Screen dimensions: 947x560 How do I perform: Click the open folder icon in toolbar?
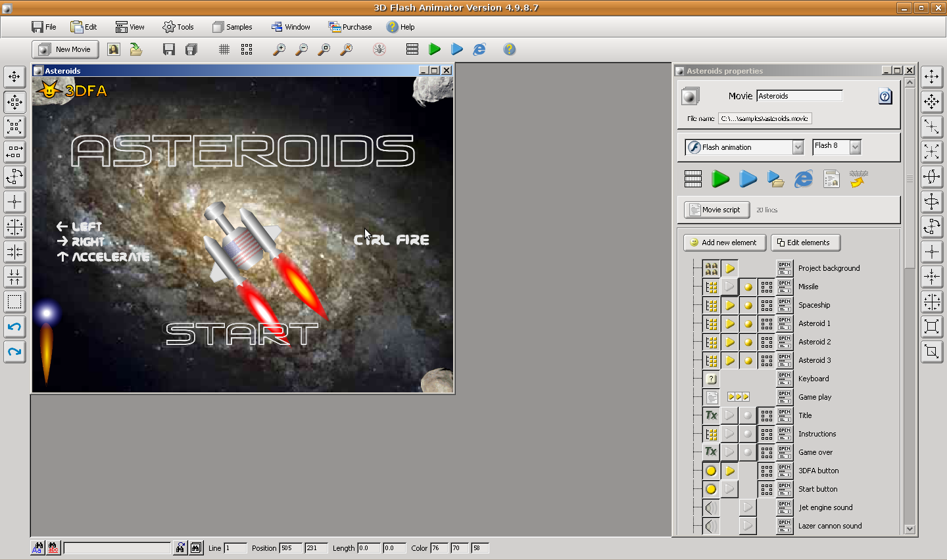click(x=136, y=49)
